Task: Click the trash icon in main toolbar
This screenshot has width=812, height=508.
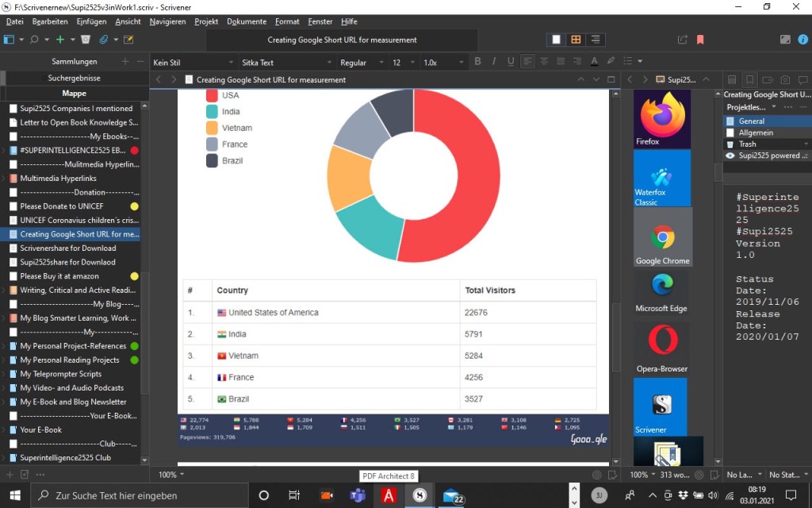Action: [x=86, y=40]
